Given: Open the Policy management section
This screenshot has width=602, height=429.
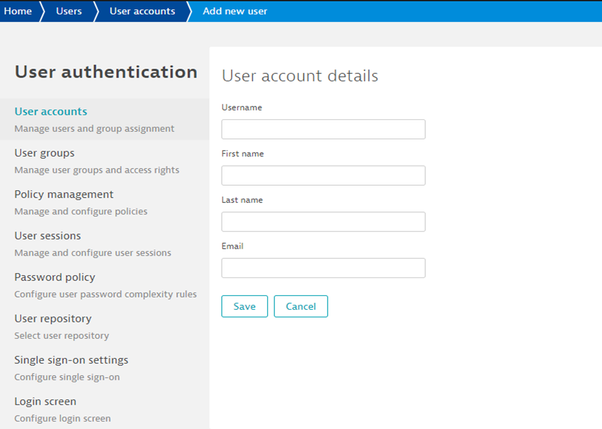Looking at the screenshot, I should (x=63, y=194).
